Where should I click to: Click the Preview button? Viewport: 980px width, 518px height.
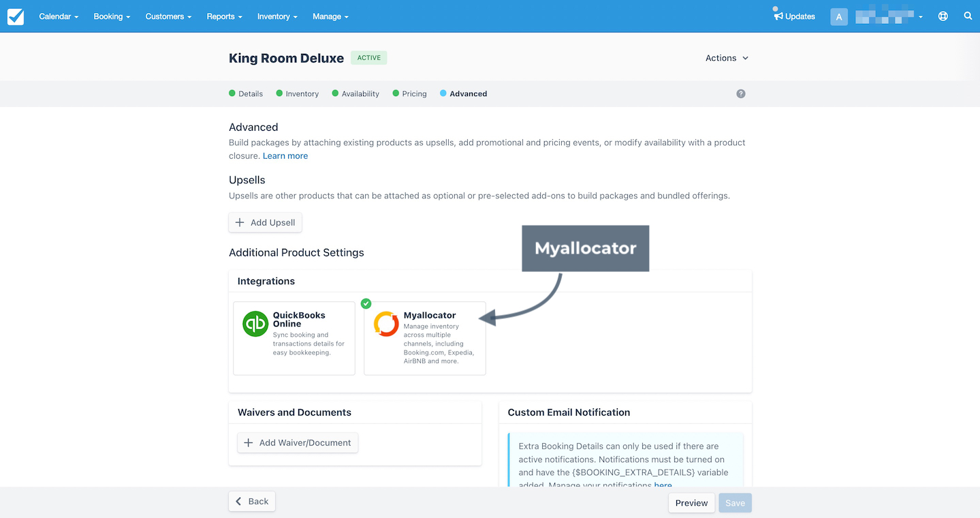pyautogui.click(x=692, y=503)
